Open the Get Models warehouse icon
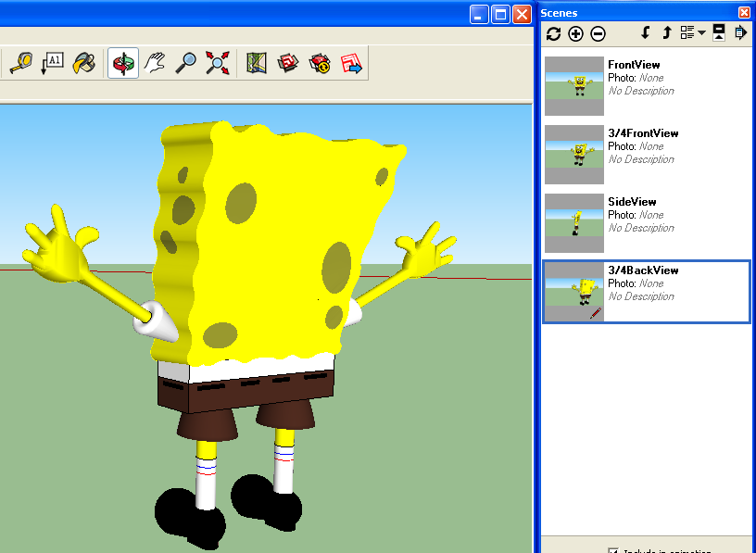 coord(288,63)
